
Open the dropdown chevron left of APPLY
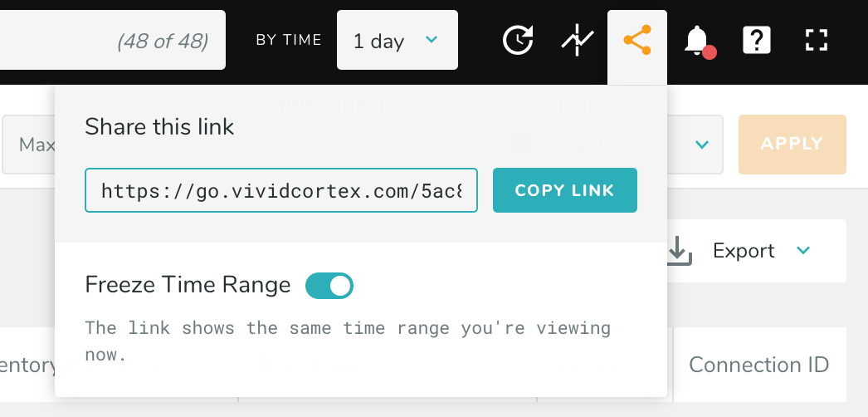click(x=702, y=145)
